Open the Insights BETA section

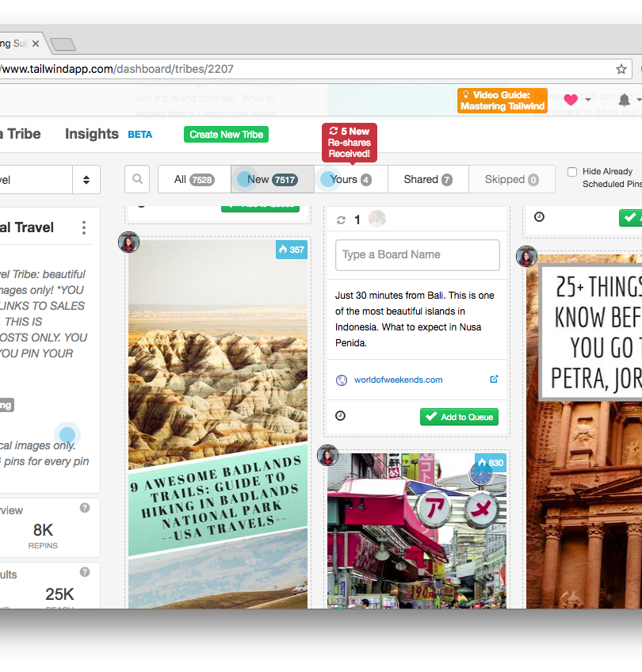[109, 134]
